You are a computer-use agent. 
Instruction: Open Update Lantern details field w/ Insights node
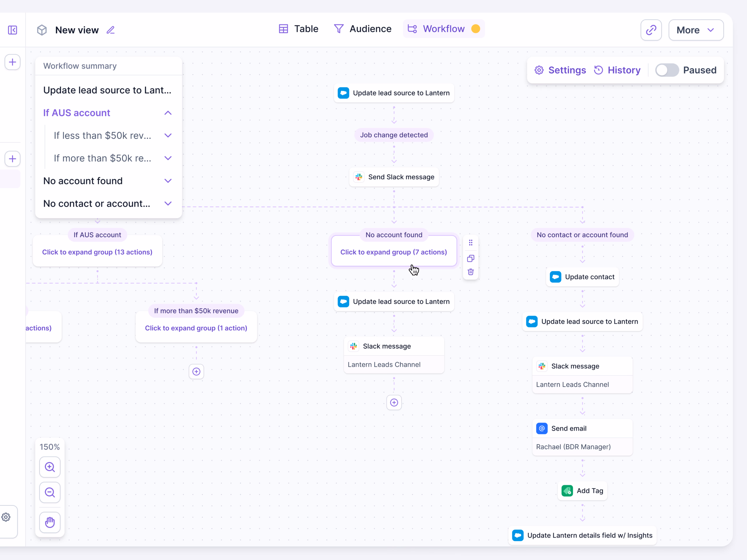582,536
